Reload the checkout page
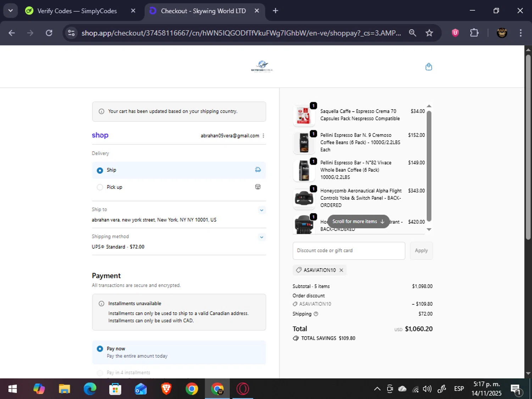 pos(49,33)
